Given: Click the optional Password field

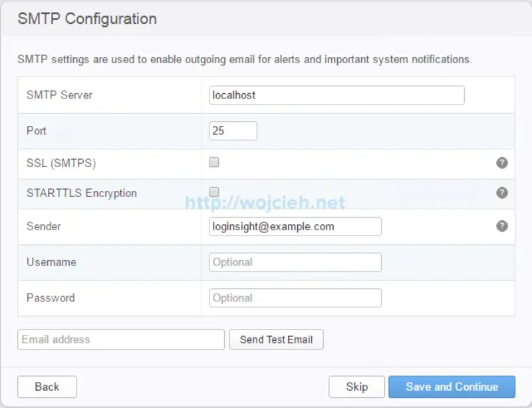Looking at the screenshot, I should click(x=295, y=298).
